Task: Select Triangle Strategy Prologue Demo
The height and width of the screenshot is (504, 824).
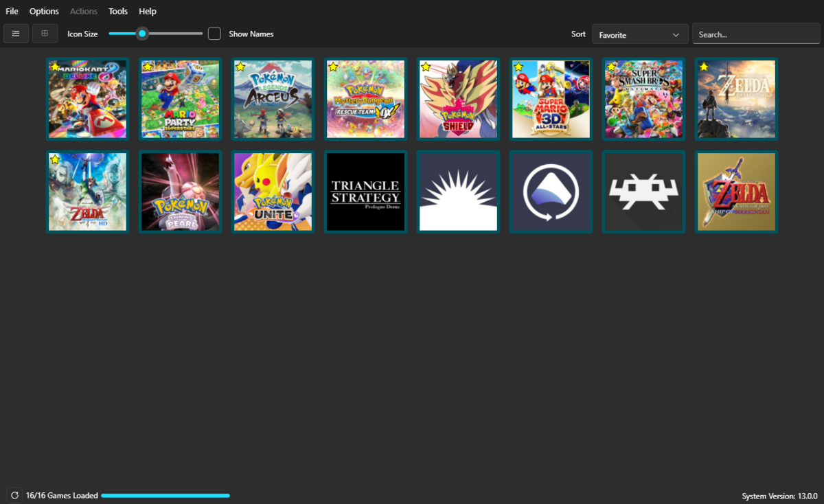Action: click(x=365, y=192)
